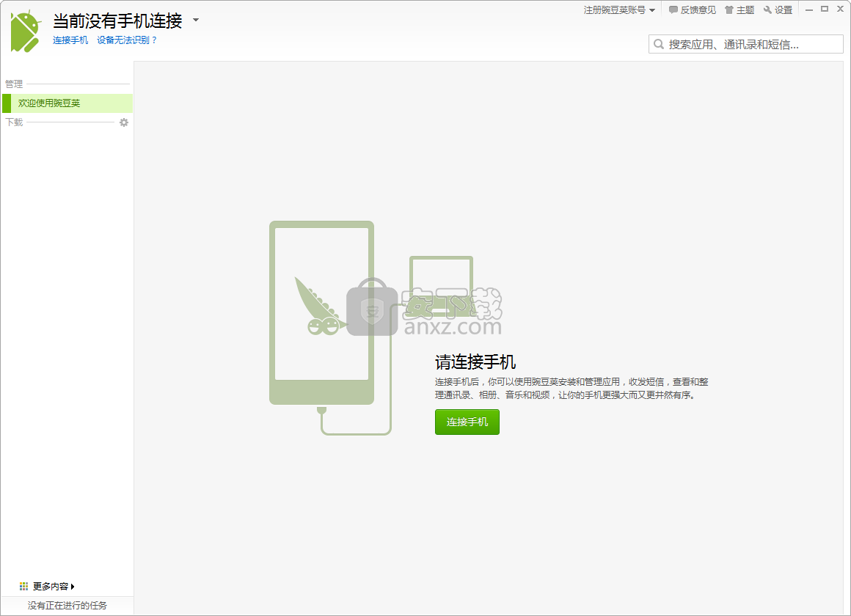Click the green Android robot logo
851x616 pixels.
point(26,32)
